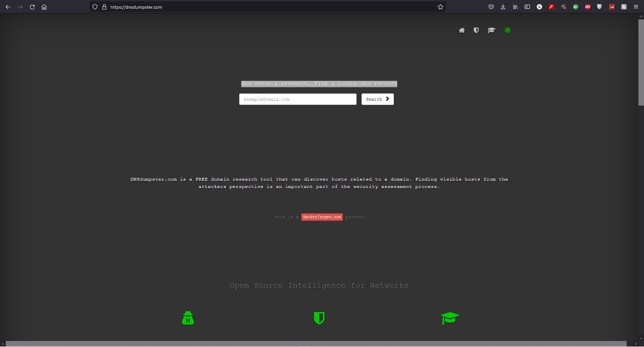Toggle the browser sidebar
The width and height of the screenshot is (644, 347).
point(528,7)
